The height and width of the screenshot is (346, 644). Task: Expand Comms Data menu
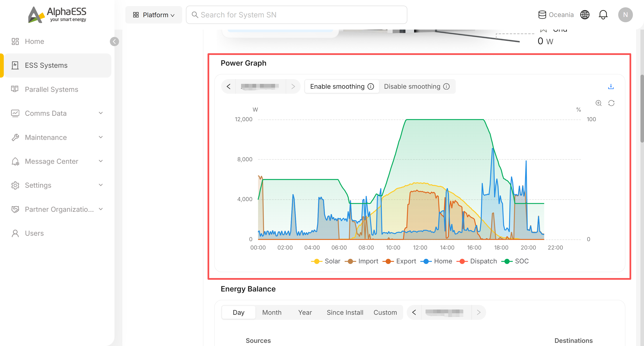57,113
